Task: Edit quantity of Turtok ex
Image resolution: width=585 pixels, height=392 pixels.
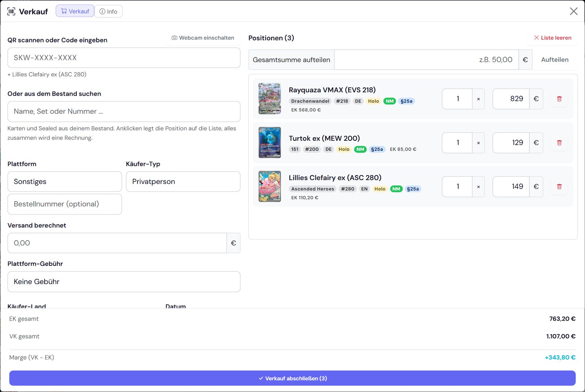Action: point(457,143)
